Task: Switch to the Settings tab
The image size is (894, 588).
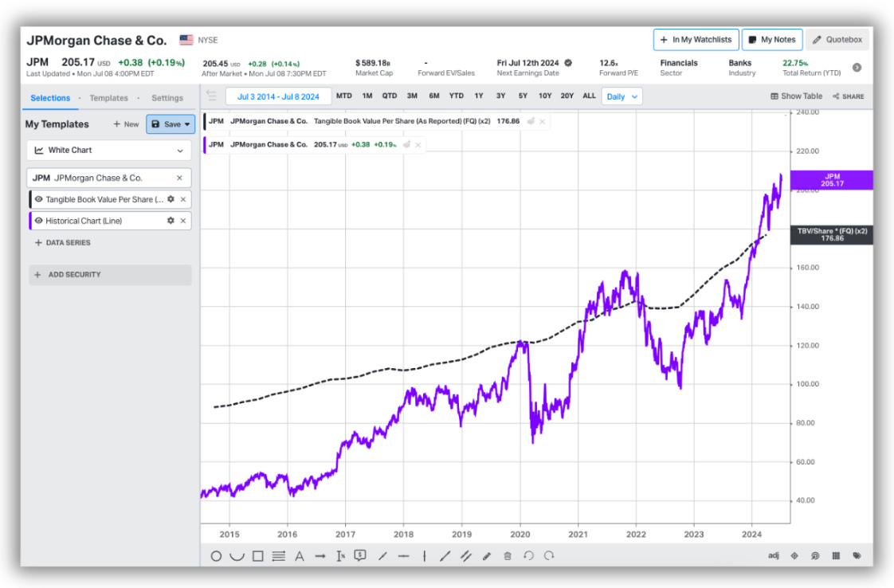Action: [167, 98]
